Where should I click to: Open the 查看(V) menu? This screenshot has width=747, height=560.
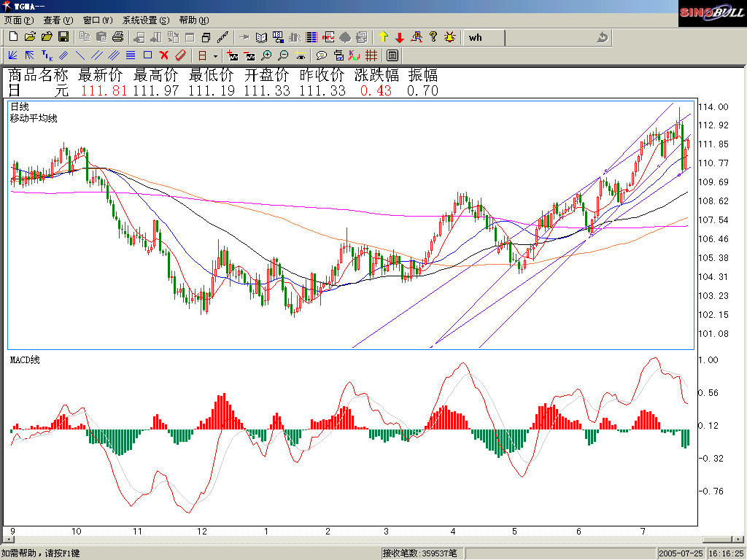tap(58, 20)
